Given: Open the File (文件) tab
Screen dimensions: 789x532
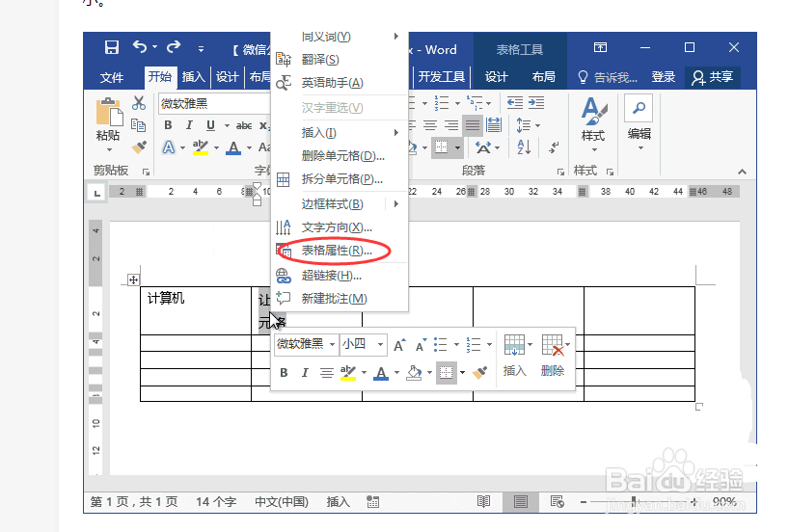Looking at the screenshot, I should pyautogui.click(x=112, y=77).
